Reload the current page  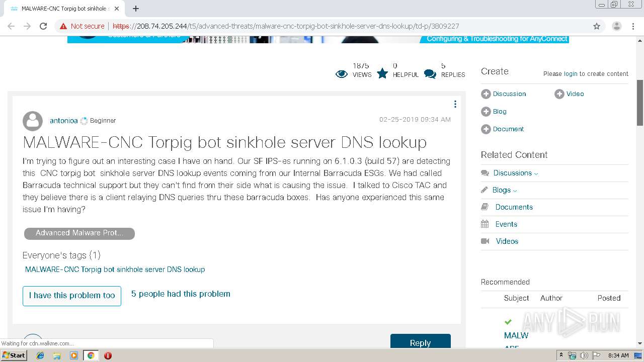43,26
